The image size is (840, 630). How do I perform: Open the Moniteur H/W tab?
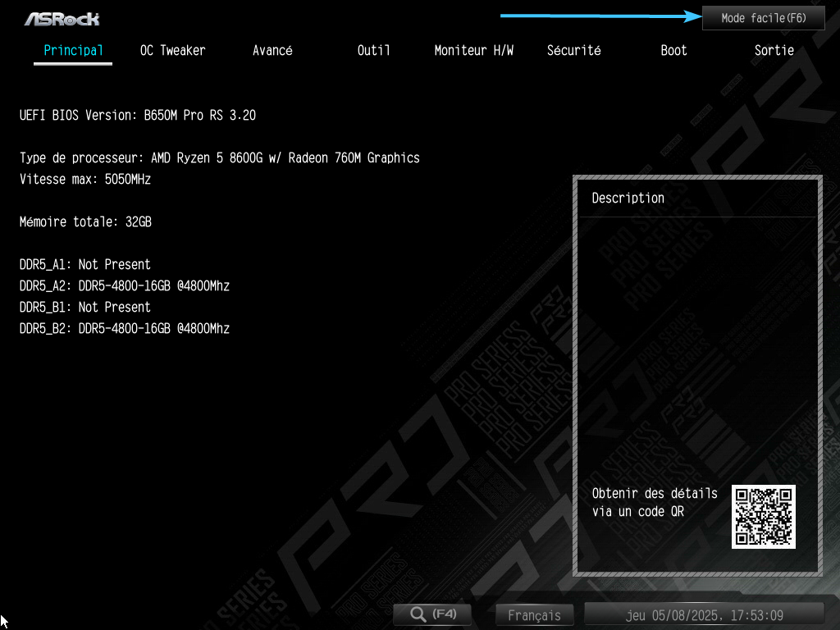coord(473,50)
